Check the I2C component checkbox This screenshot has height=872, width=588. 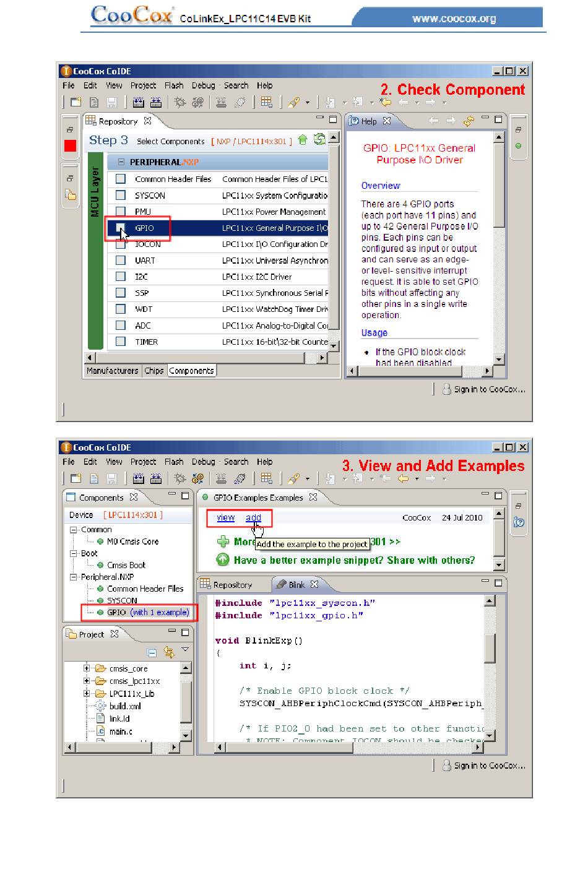coord(121,277)
